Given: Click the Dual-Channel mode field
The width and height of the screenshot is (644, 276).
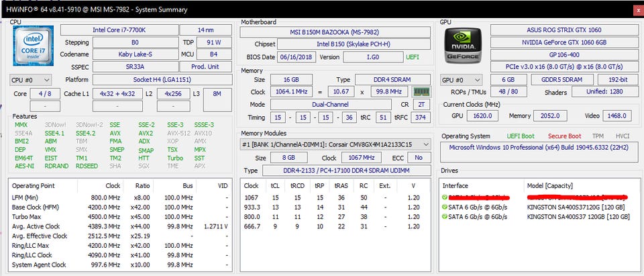Looking at the screenshot, I should tap(330, 105).
